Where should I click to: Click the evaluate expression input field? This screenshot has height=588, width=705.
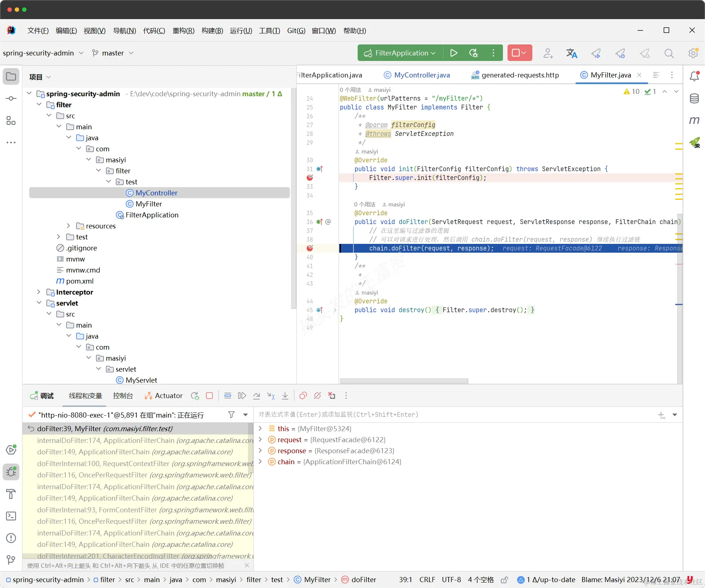[456, 415]
